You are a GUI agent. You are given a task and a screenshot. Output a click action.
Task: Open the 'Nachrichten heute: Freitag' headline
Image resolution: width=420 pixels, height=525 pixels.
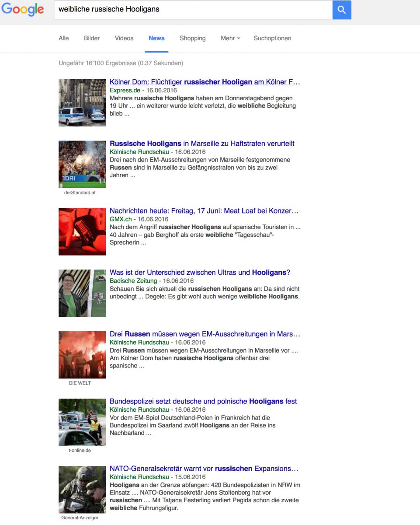tap(204, 211)
